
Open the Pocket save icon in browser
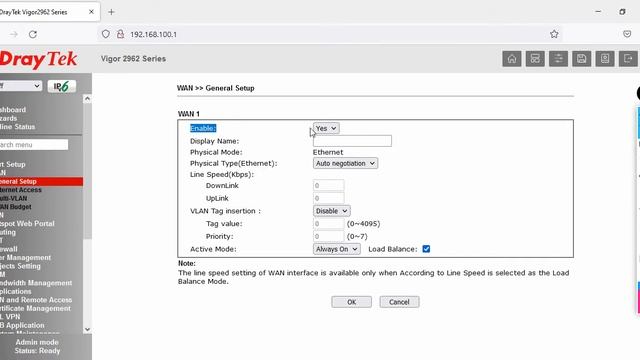tap(627, 34)
